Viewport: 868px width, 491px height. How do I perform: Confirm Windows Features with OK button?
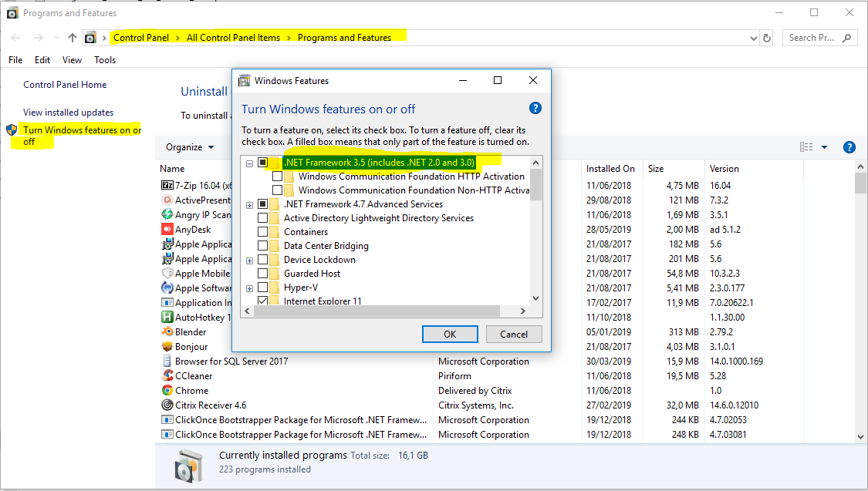click(450, 334)
